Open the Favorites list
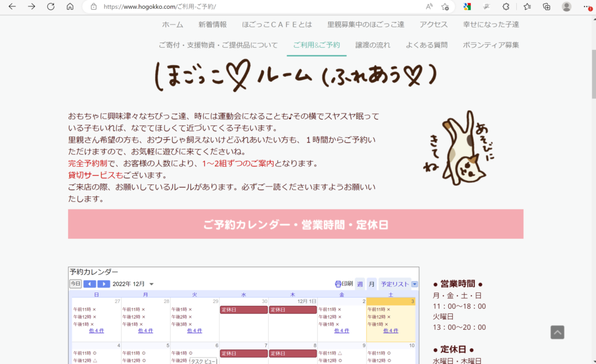596x364 pixels. click(527, 6)
